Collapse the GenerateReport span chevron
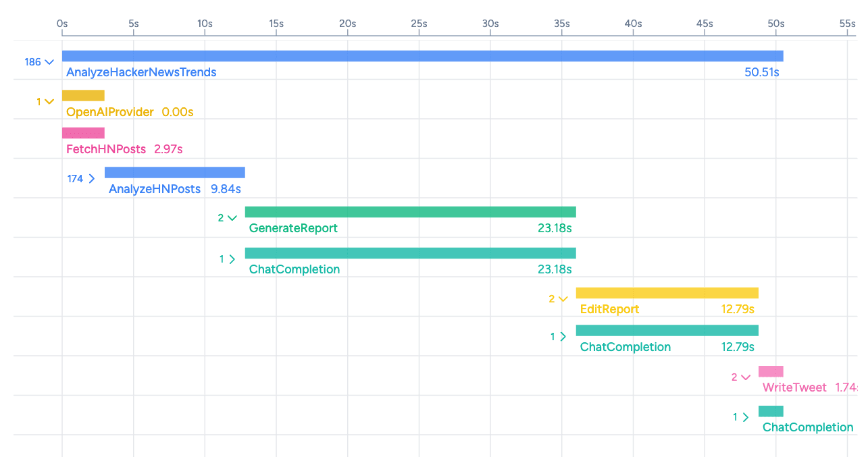Viewport: 868px width, 457px height. (232, 218)
